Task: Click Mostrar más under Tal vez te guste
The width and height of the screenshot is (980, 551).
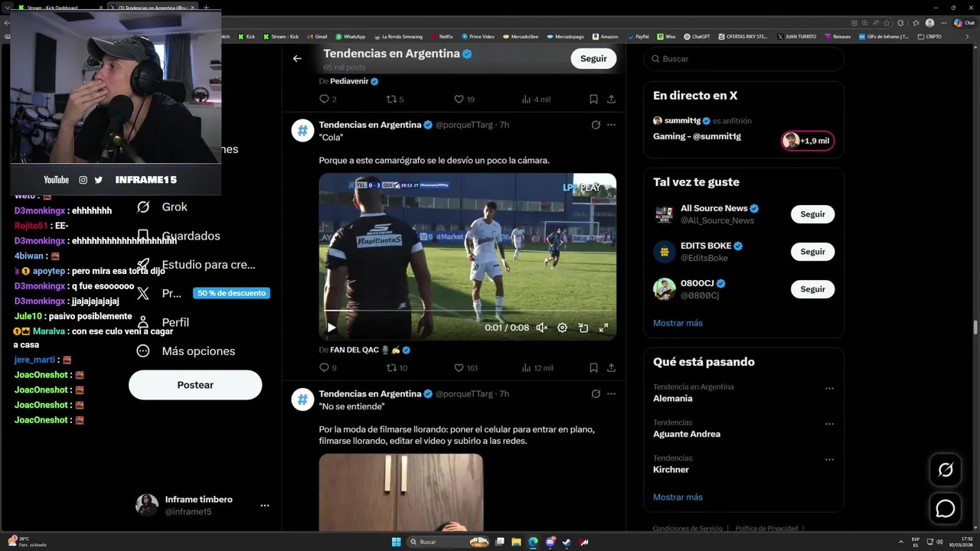Action: click(x=678, y=323)
